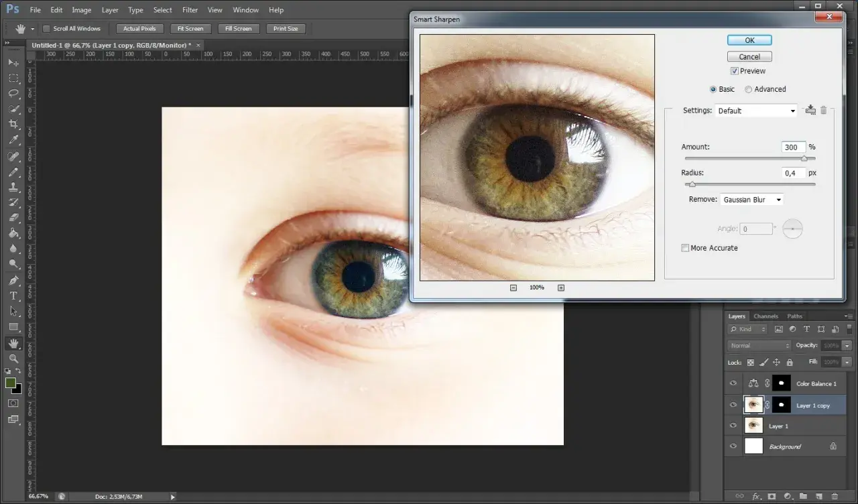The height and width of the screenshot is (504, 858).
Task: Select the Horizontal Type tool
Action: [x=13, y=296]
